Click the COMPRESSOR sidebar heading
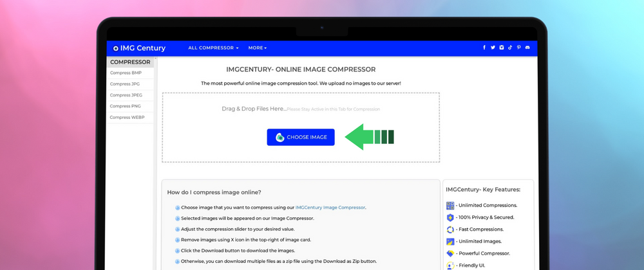 click(130, 62)
